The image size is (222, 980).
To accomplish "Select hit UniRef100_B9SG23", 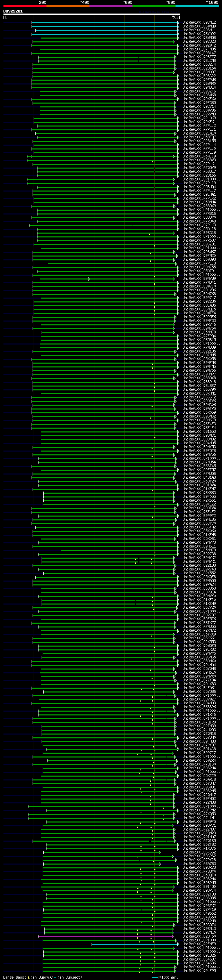I will click(199, 41).
